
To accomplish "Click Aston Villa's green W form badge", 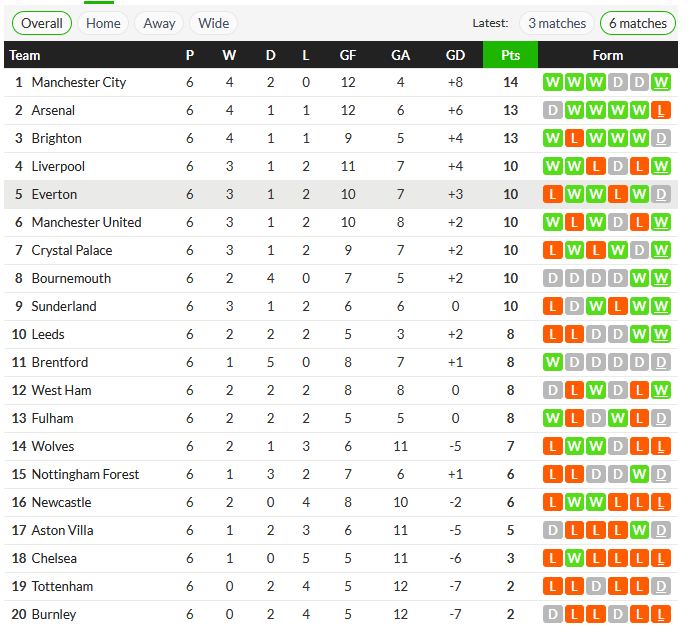I will click(x=639, y=530).
